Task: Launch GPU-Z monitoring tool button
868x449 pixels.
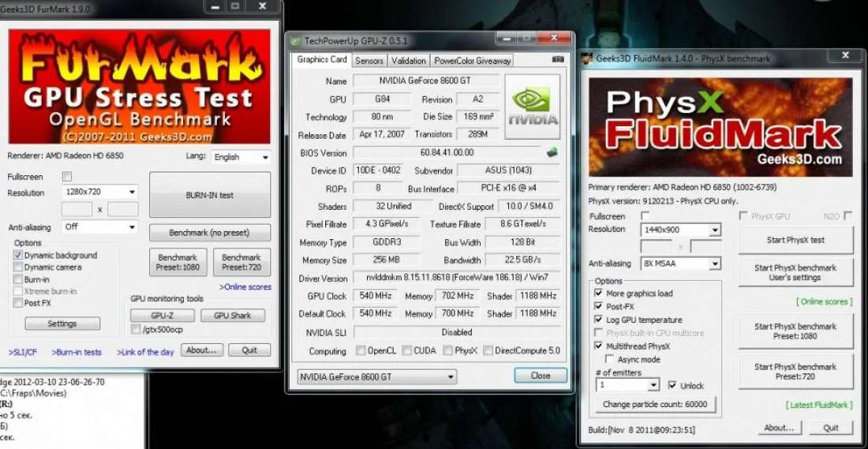Action: (x=163, y=316)
